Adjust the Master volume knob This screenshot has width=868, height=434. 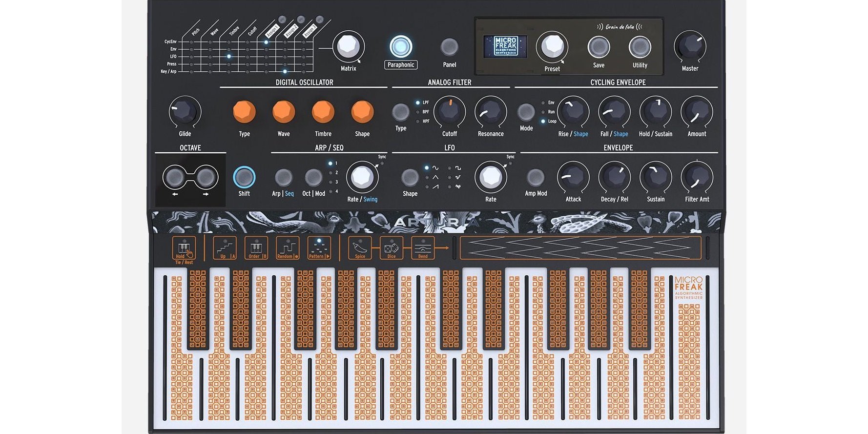(x=690, y=46)
